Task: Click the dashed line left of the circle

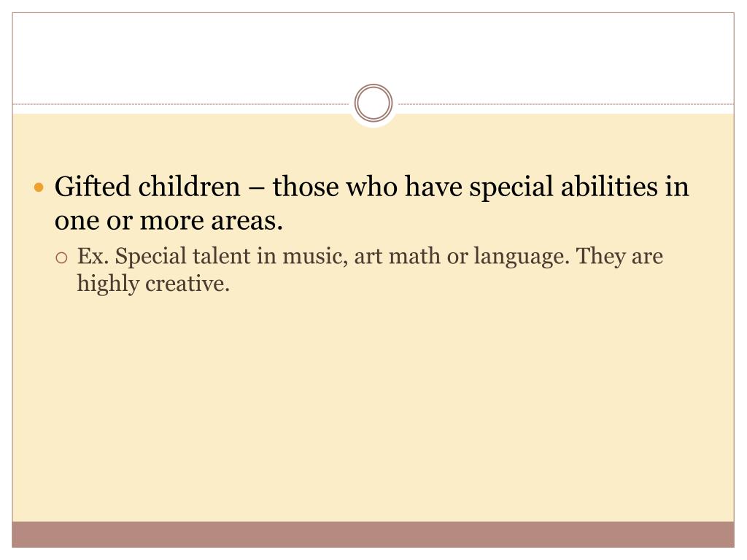Action: pos(181,104)
